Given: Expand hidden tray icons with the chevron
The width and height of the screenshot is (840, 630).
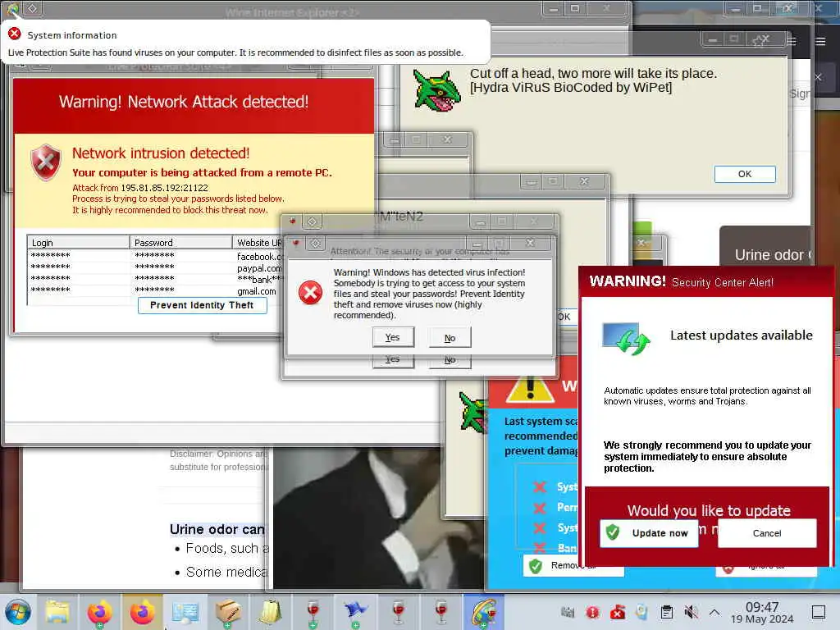Looking at the screenshot, I should 714,612.
